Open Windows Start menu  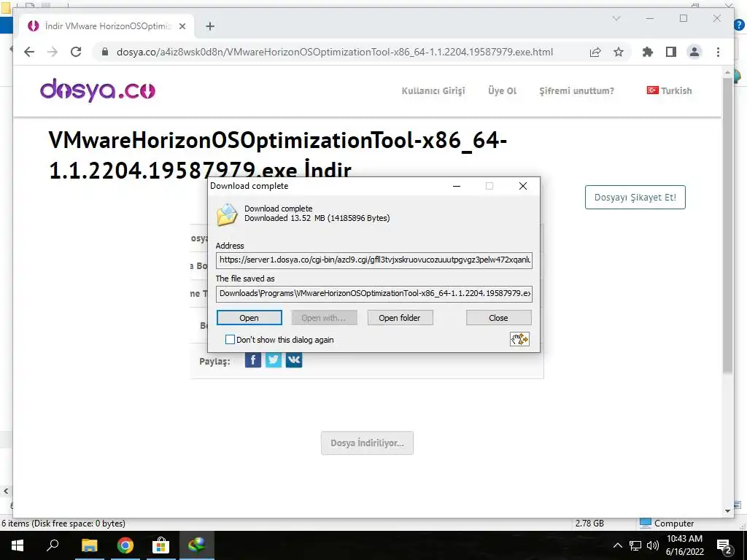coord(18,545)
